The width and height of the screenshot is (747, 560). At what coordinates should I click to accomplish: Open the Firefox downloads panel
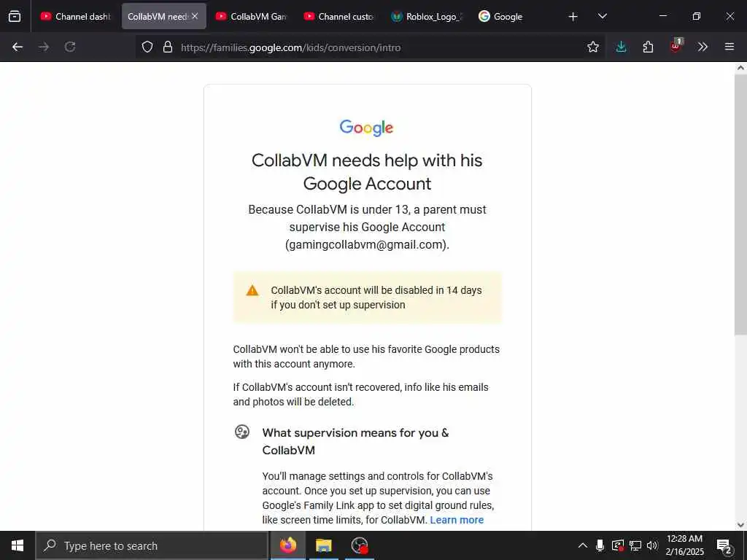tap(621, 47)
